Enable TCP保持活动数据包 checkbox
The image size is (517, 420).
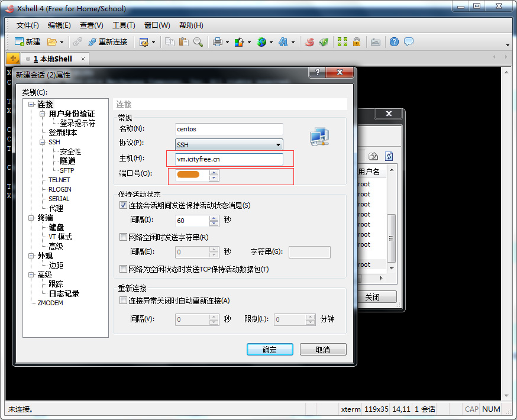point(123,269)
